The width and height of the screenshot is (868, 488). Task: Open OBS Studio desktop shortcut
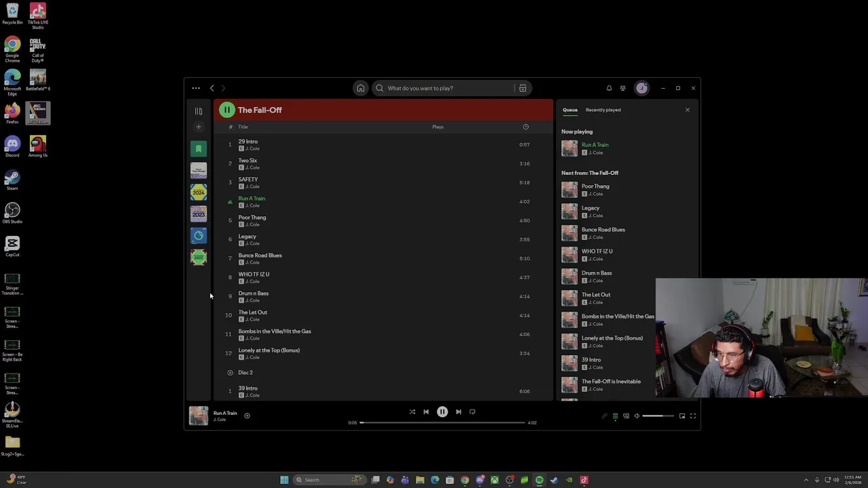12,213
